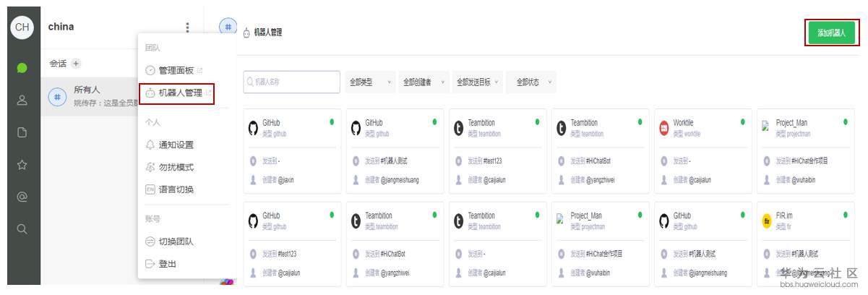Click the CH team avatar
The image size is (868, 295).
point(22,27)
